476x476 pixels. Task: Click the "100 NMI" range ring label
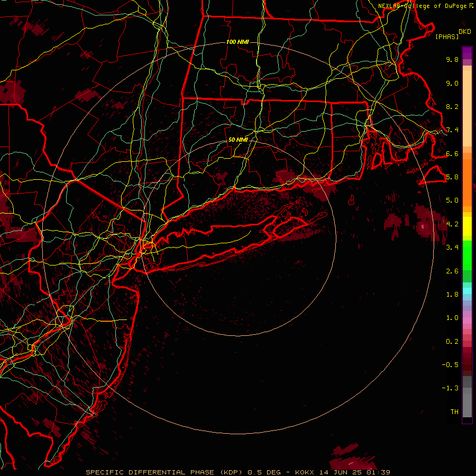point(237,42)
